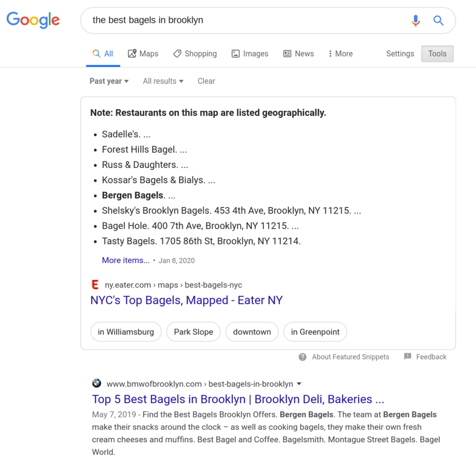This screenshot has height=465, width=476.
Task: Click Clear to remove search filters
Action: point(206,81)
